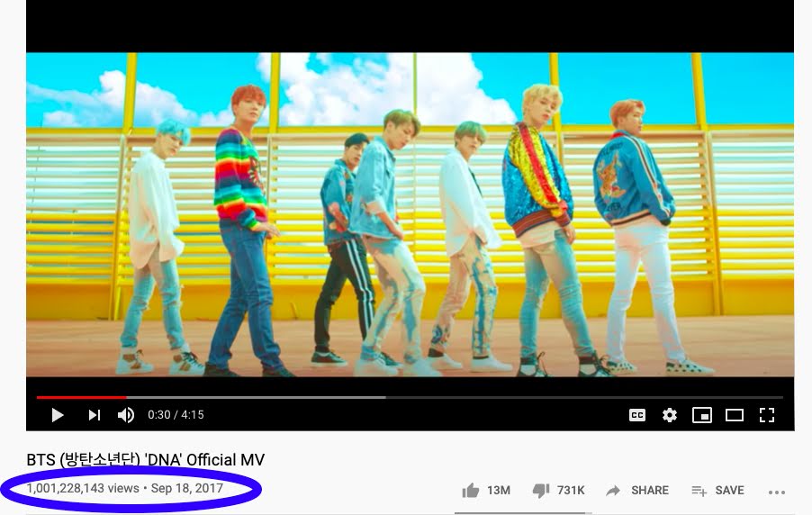The height and width of the screenshot is (515, 812).
Task: Save video to playlist
Action: (717, 490)
